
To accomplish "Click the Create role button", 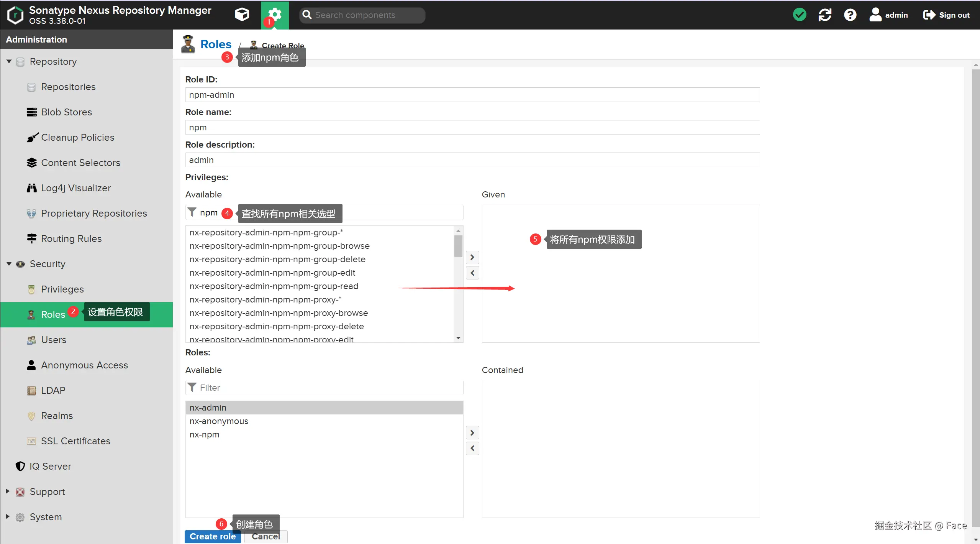I will tap(212, 536).
